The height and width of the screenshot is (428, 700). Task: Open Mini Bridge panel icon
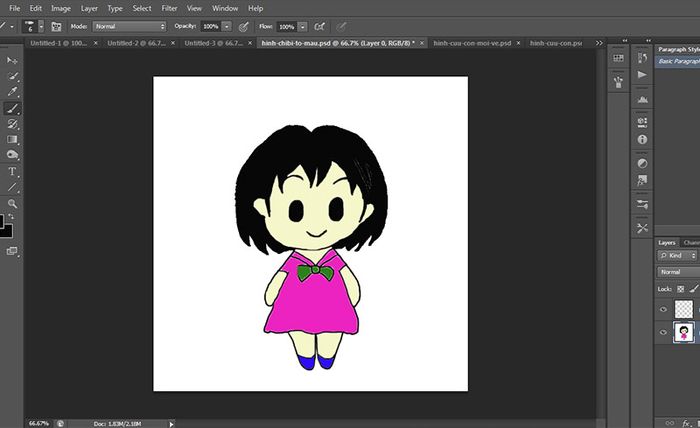point(618,58)
